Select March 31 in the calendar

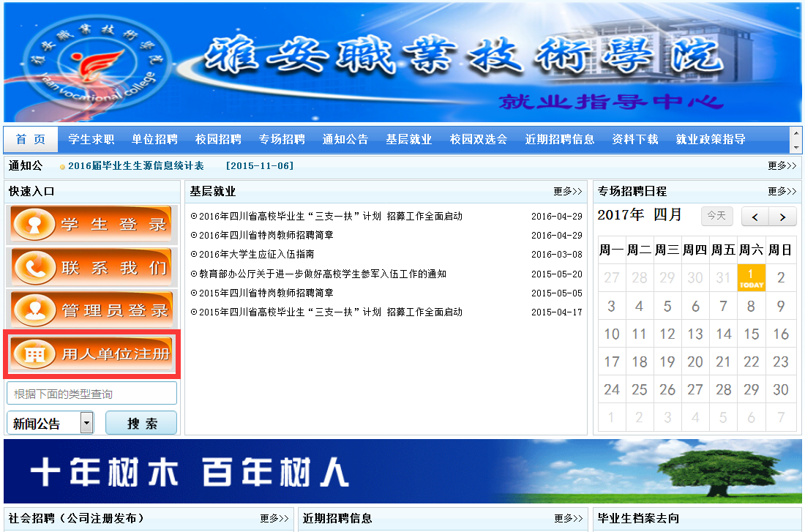click(x=723, y=278)
